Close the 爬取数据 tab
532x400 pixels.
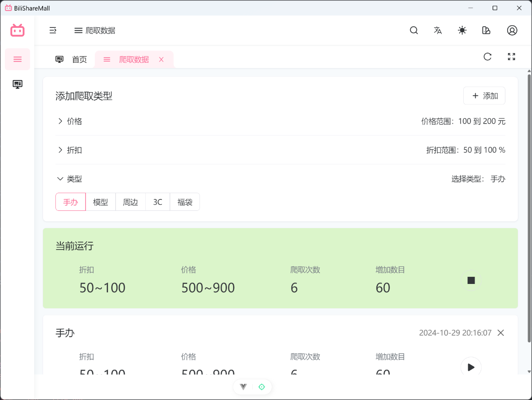point(161,60)
